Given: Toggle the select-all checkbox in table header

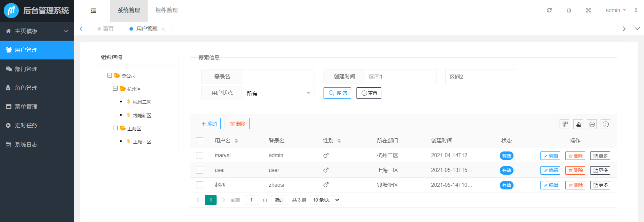Looking at the screenshot, I should 199,141.
